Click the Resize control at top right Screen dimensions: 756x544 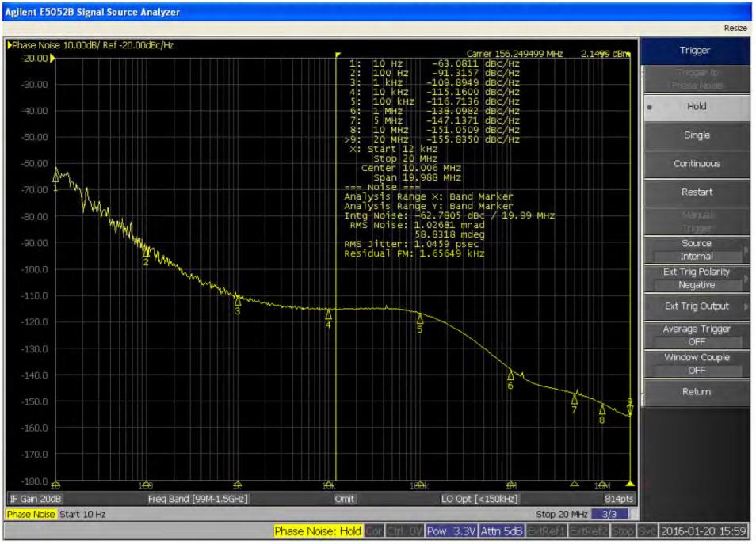click(735, 28)
